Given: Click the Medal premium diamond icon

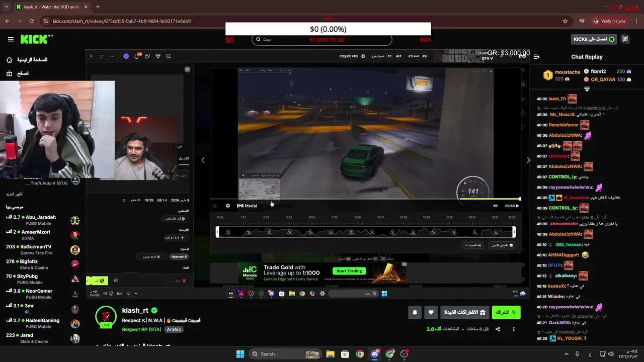Looking at the screenshot, I should click(x=158, y=56).
